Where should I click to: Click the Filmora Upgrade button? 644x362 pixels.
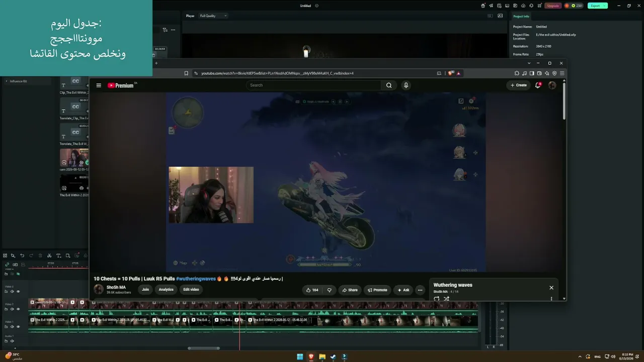click(x=553, y=6)
